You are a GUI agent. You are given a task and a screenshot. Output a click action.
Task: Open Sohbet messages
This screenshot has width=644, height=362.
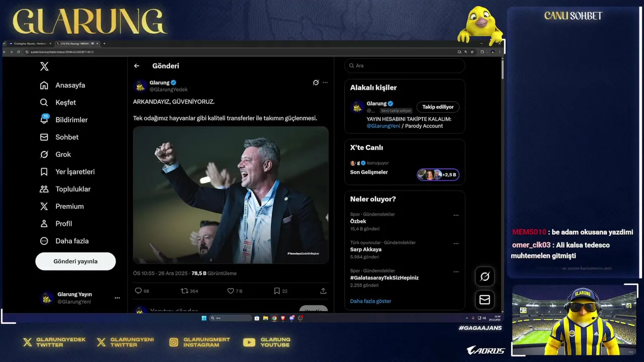59,137
